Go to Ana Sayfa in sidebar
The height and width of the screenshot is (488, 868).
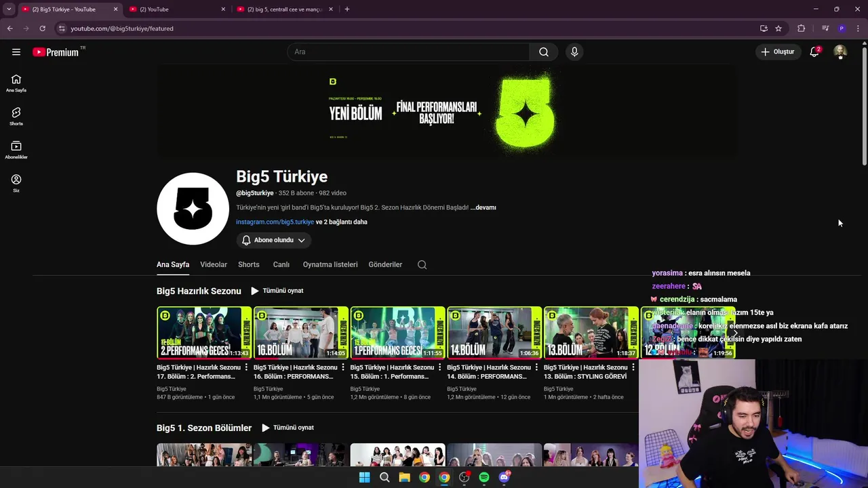tap(16, 83)
